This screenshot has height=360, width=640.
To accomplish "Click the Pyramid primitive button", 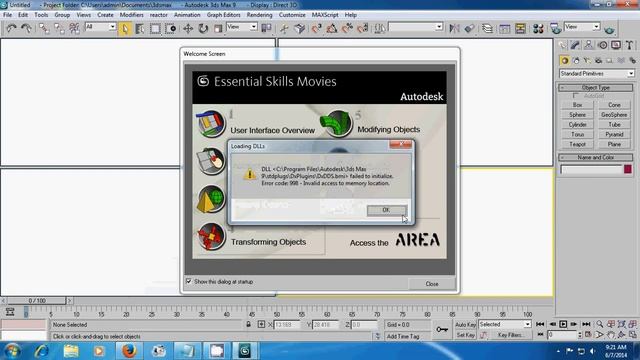I will [x=614, y=134].
